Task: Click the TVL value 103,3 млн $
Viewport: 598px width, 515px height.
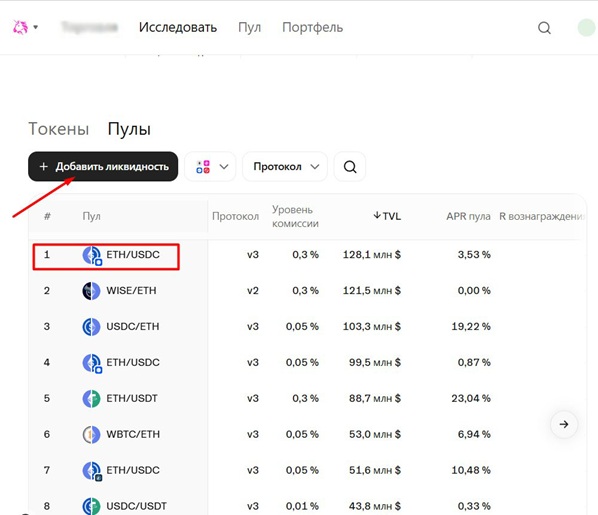Action: (371, 327)
